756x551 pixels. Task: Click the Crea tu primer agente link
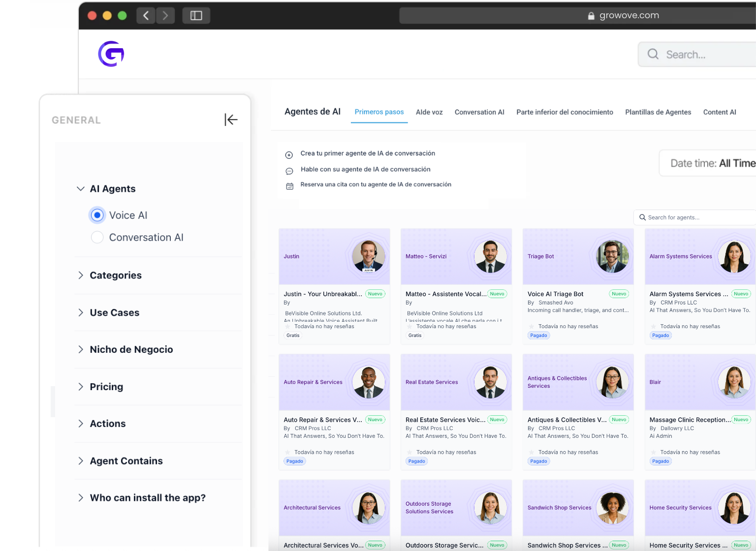(368, 153)
